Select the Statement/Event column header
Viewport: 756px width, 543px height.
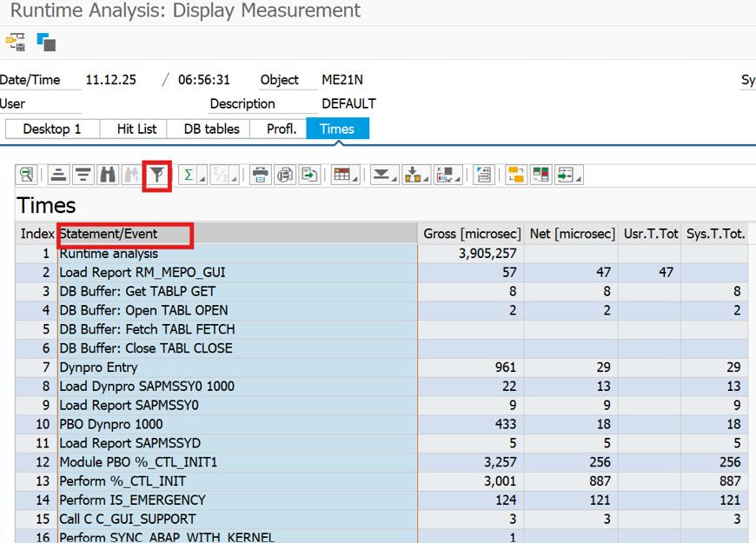click(237, 234)
